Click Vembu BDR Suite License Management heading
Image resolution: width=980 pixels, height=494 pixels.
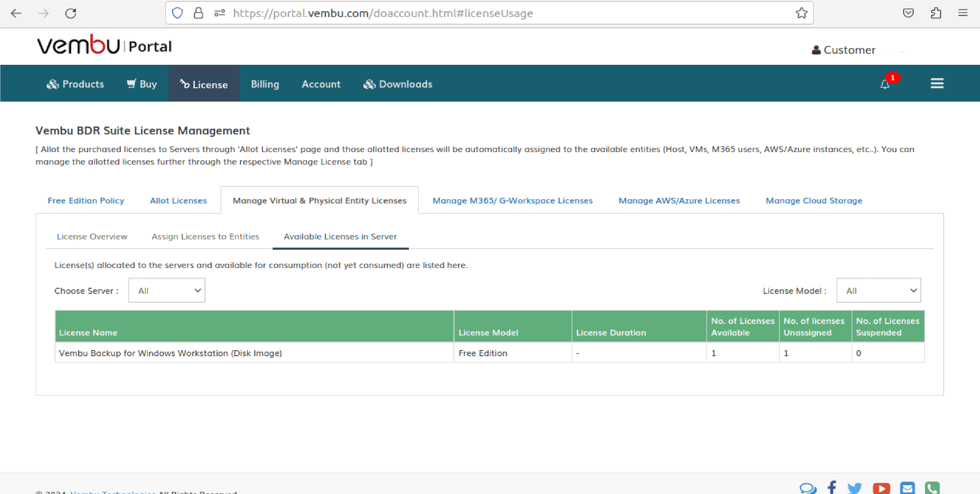click(143, 130)
